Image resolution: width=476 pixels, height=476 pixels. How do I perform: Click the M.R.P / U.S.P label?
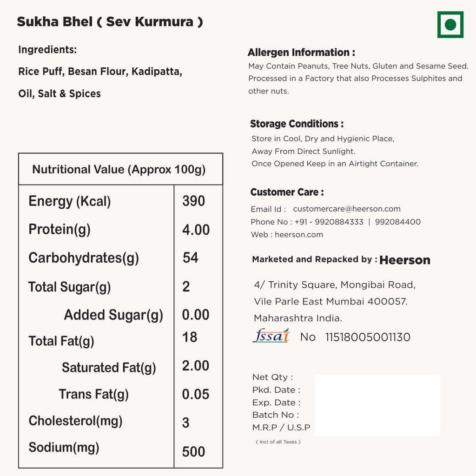pos(281,428)
